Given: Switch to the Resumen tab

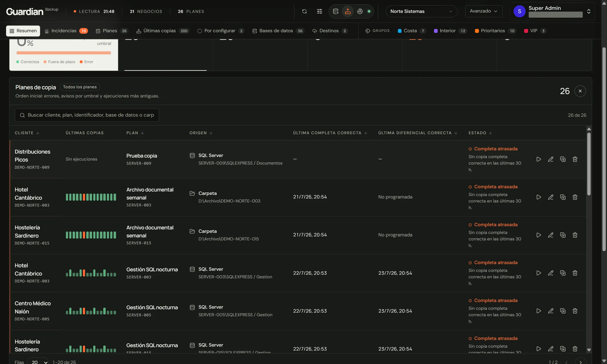Looking at the screenshot, I should (23, 31).
